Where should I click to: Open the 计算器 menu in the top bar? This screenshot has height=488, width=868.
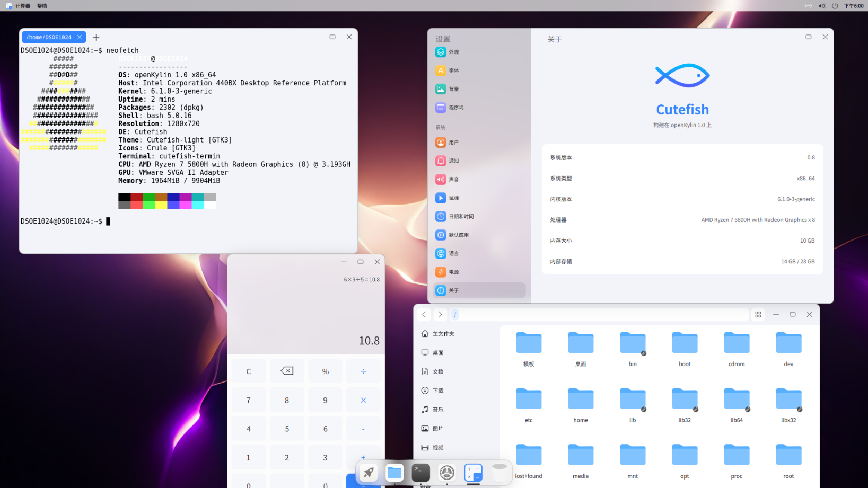(x=23, y=6)
